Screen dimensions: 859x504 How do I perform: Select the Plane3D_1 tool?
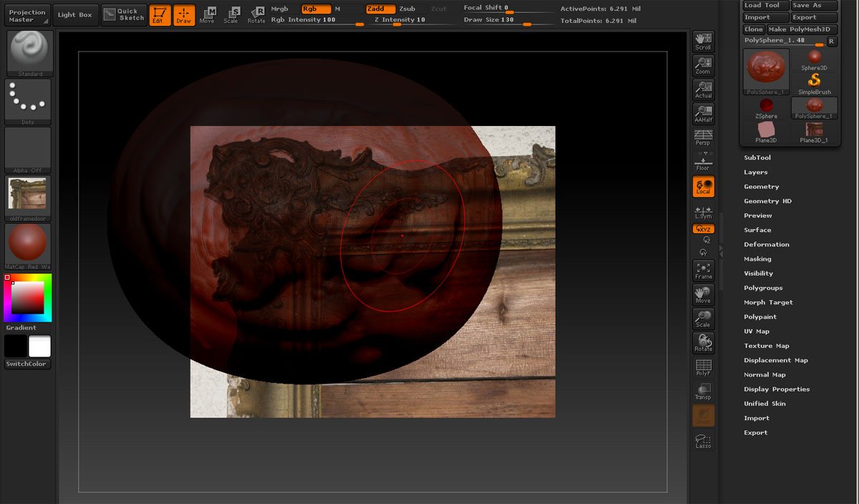[x=814, y=132]
